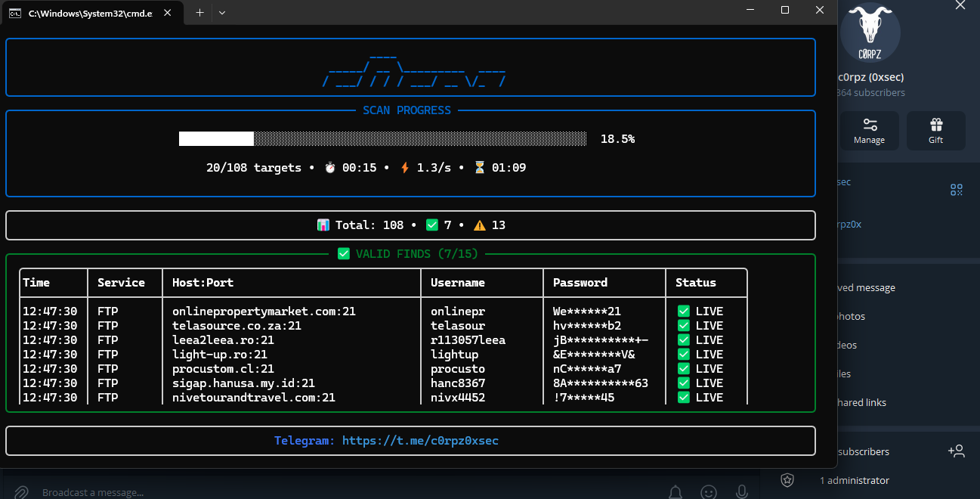Close the cmd.exe tab
Image resolution: width=980 pixels, height=499 pixels.
(168, 13)
